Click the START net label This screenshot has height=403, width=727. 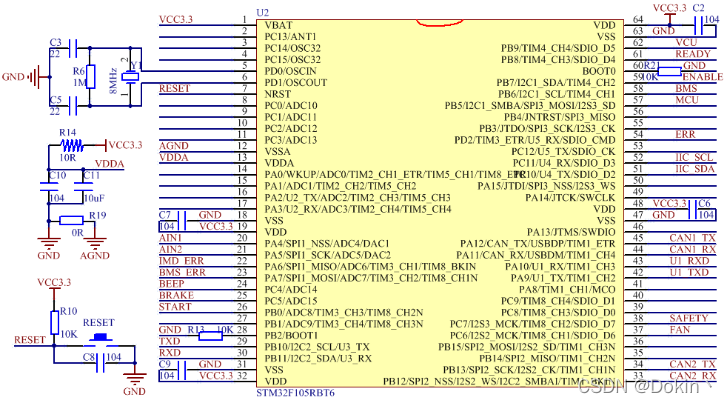click(175, 307)
